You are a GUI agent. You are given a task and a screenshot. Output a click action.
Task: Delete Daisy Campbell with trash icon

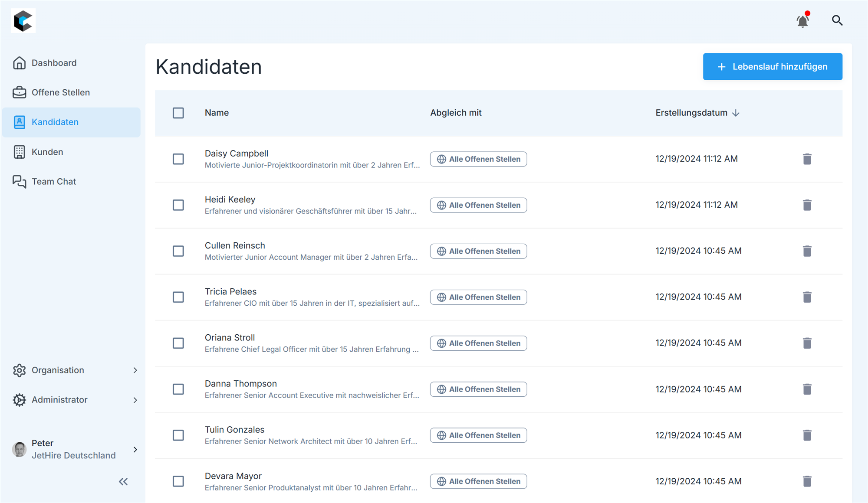pyautogui.click(x=807, y=159)
